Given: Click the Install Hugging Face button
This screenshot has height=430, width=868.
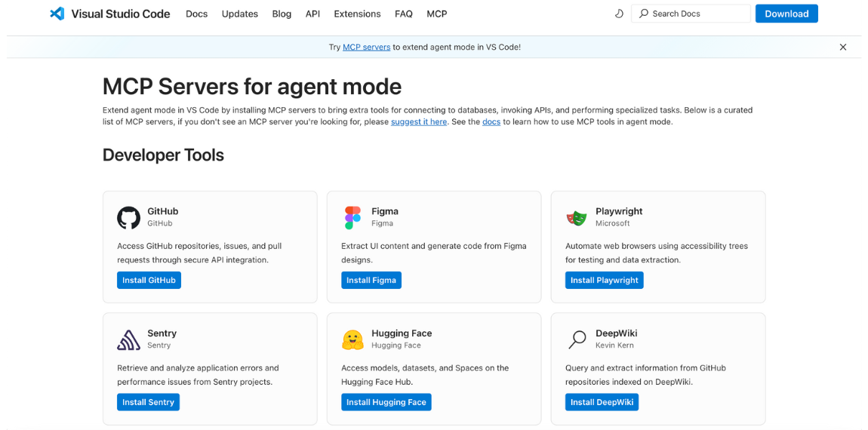Looking at the screenshot, I should 386,402.
